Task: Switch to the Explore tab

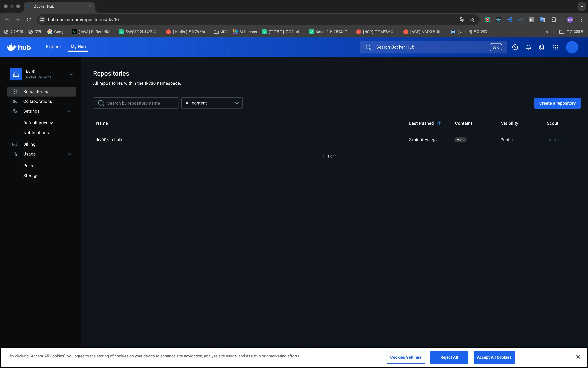Action: coord(53,46)
